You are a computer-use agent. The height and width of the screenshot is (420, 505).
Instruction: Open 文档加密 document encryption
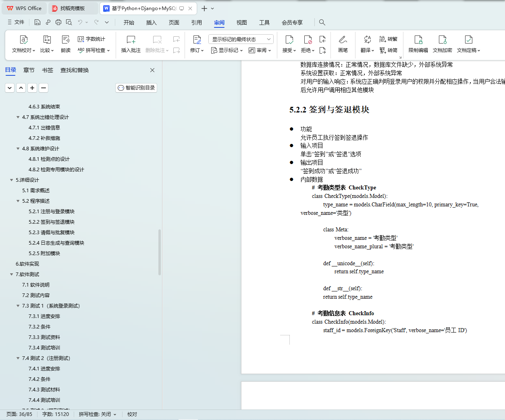[x=443, y=44]
